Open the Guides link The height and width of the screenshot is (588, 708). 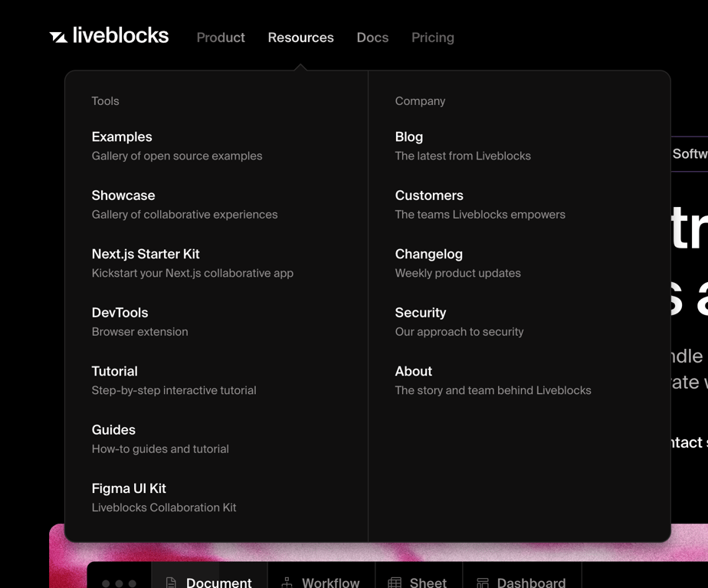click(160, 439)
